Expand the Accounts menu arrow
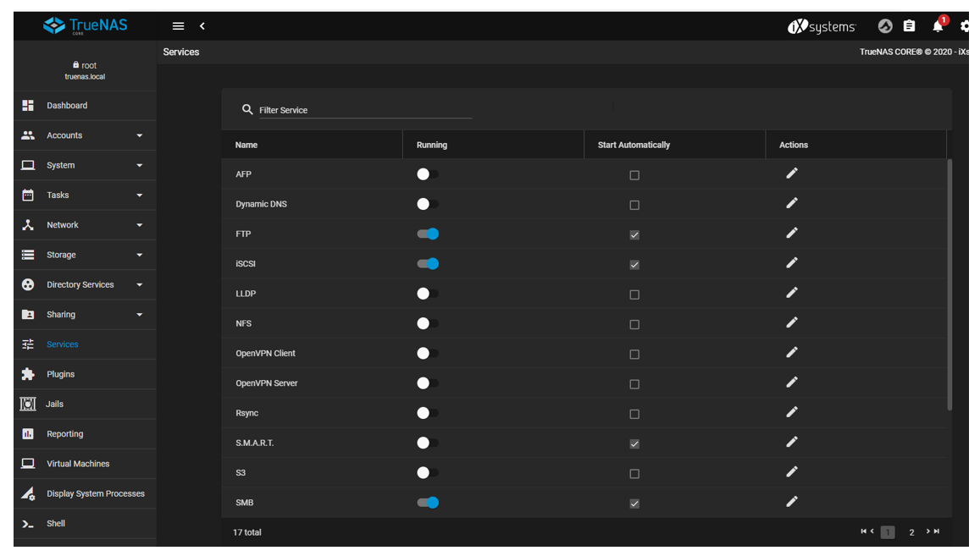 [x=140, y=135]
